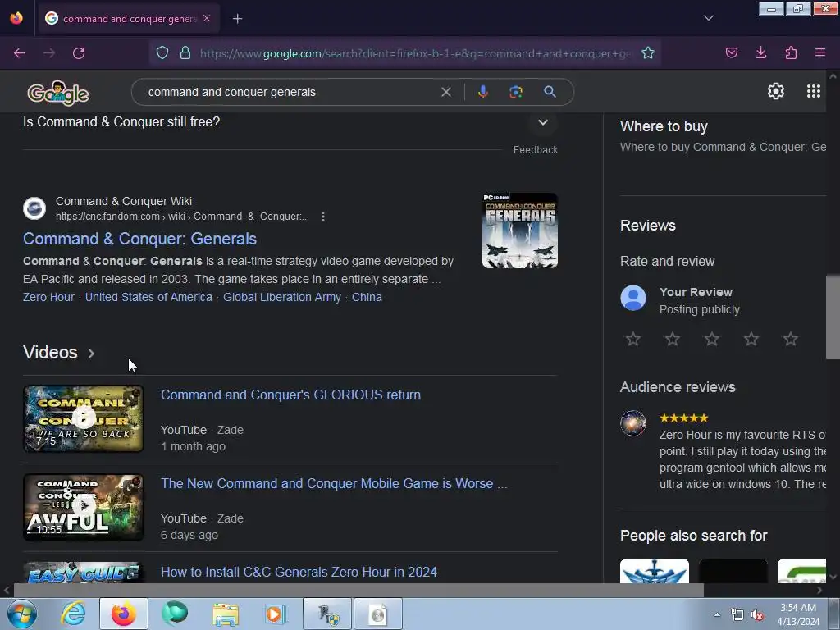The image size is (840, 630).
Task: Open first People also search for thumbnail
Action: pos(655,571)
